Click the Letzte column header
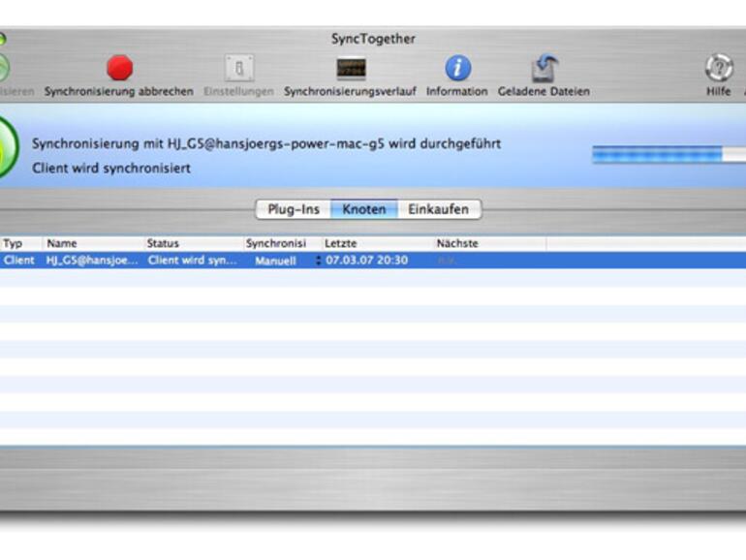 (378, 243)
